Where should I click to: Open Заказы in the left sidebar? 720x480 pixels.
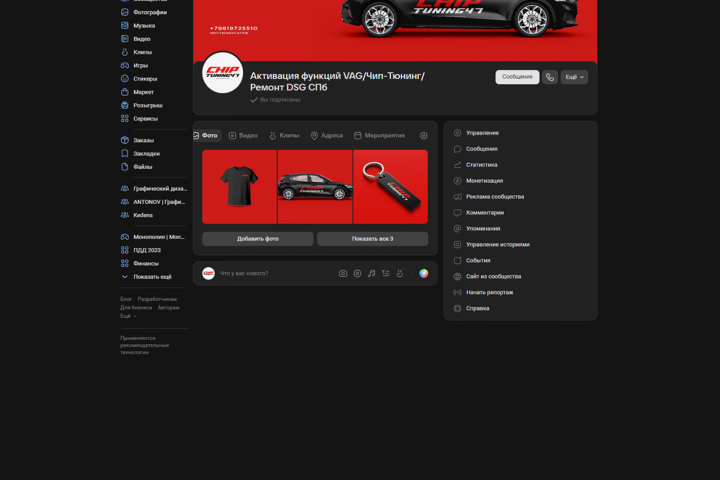[x=137, y=141]
